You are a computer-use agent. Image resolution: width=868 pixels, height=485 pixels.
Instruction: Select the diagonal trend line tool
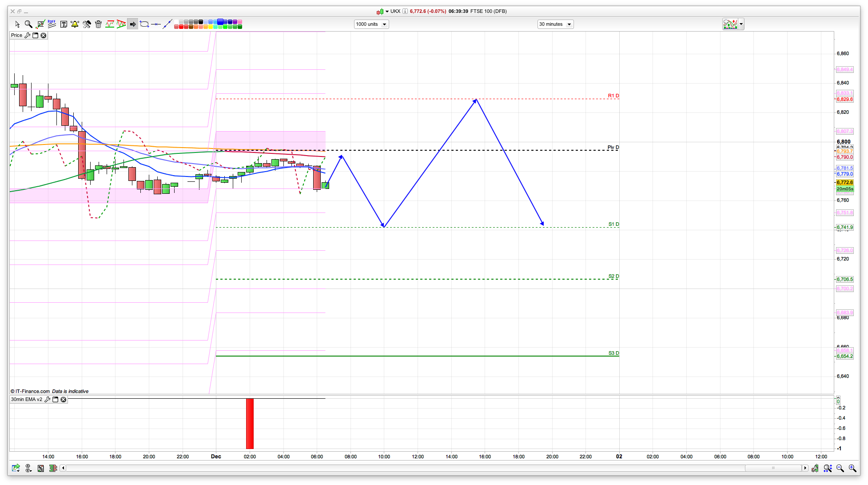pyautogui.click(x=167, y=24)
